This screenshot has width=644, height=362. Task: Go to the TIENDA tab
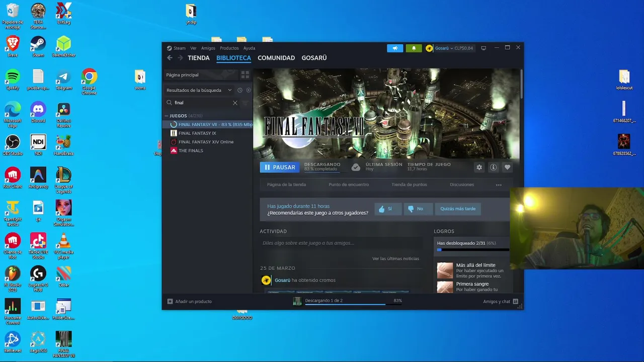tap(199, 58)
